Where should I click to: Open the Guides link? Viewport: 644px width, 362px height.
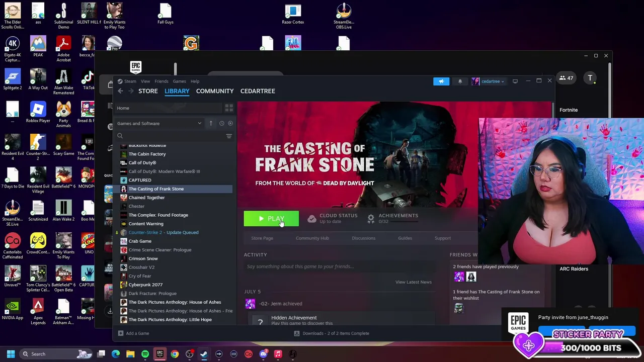(x=405, y=238)
